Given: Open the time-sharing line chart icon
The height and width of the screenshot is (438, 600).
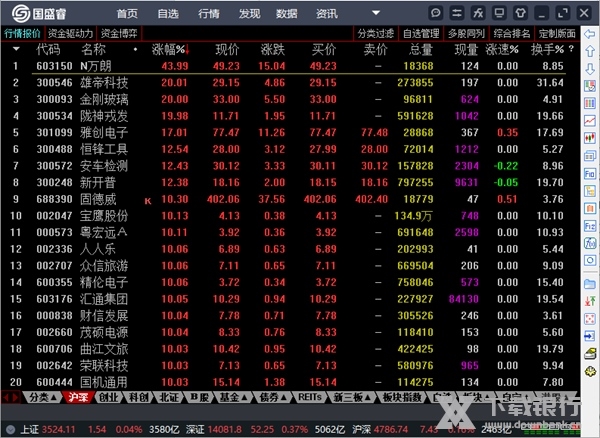Looking at the screenshot, I should click(590, 121).
